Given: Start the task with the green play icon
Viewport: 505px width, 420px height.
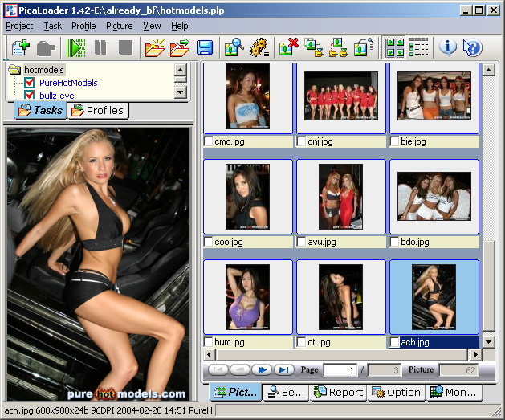Looking at the screenshot, I should point(75,47).
